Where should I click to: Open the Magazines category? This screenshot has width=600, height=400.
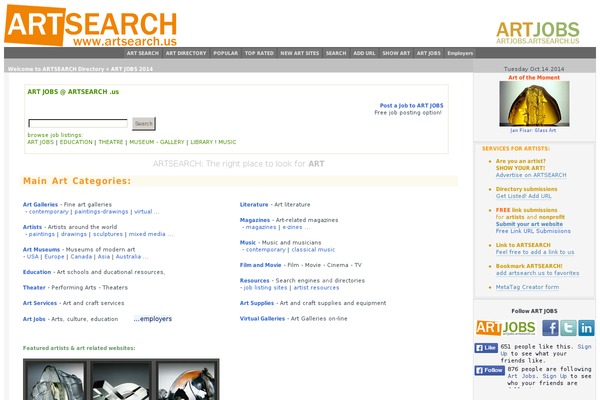pyautogui.click(x=254, y=220)
